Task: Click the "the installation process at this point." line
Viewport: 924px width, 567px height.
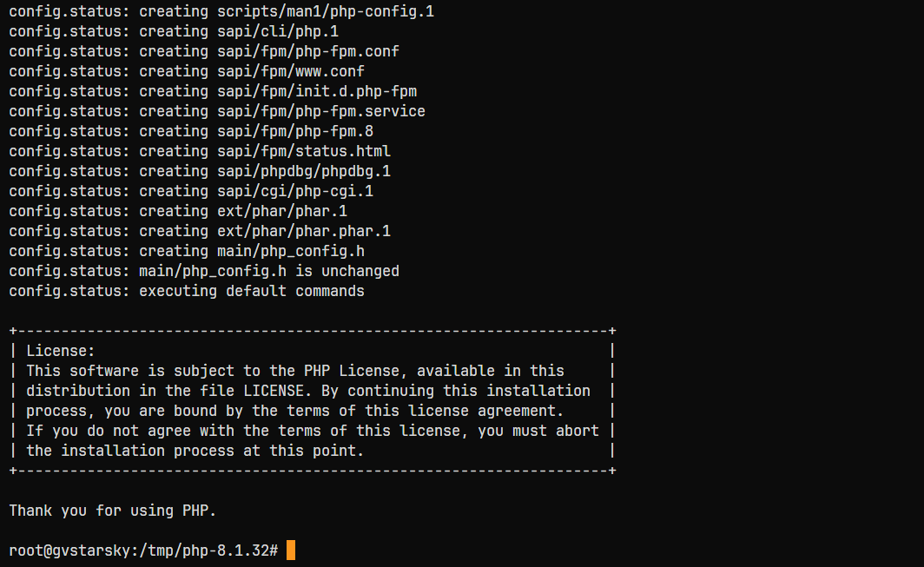Action: pos(195,451)
